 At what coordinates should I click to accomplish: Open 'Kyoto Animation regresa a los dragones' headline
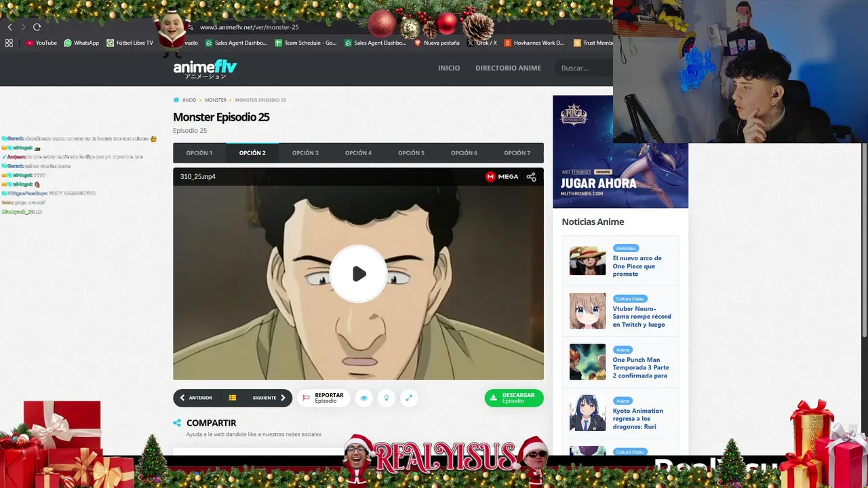pos(638,418)
